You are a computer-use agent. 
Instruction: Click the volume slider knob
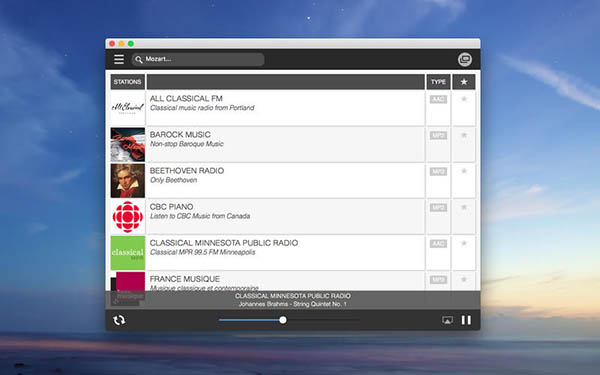coord(283,320)
